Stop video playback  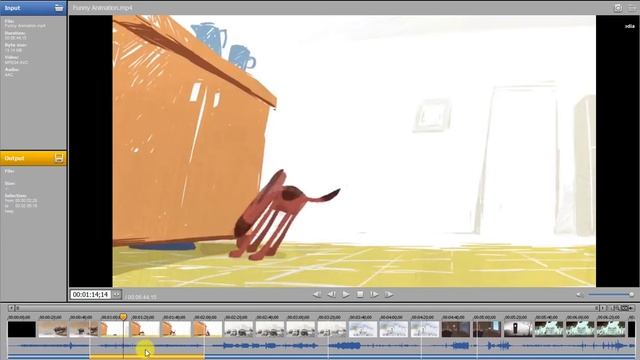pyautogui.click(x=360, y=294)
